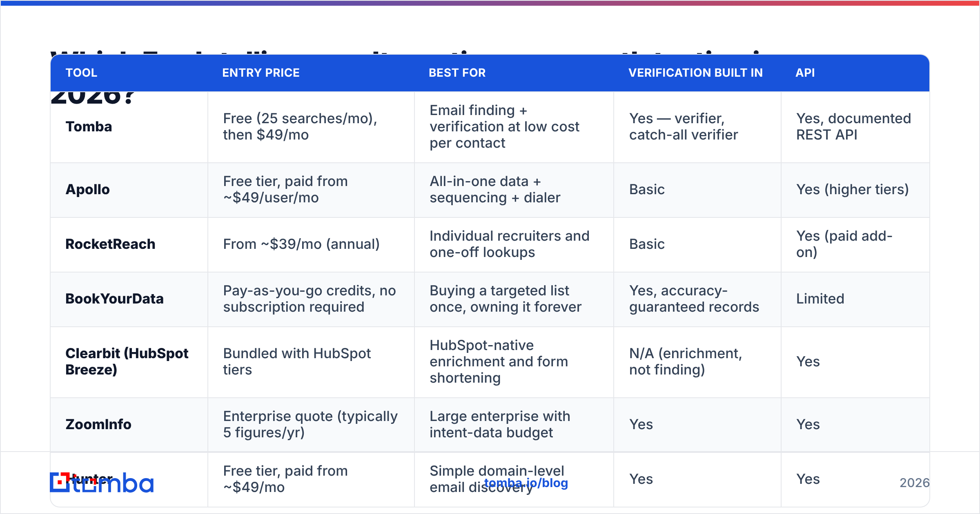Image resolution: width=980 pixels, height=514 pixels.
Task: Open the tomba.io/blog link
Action: coord(526,483)
